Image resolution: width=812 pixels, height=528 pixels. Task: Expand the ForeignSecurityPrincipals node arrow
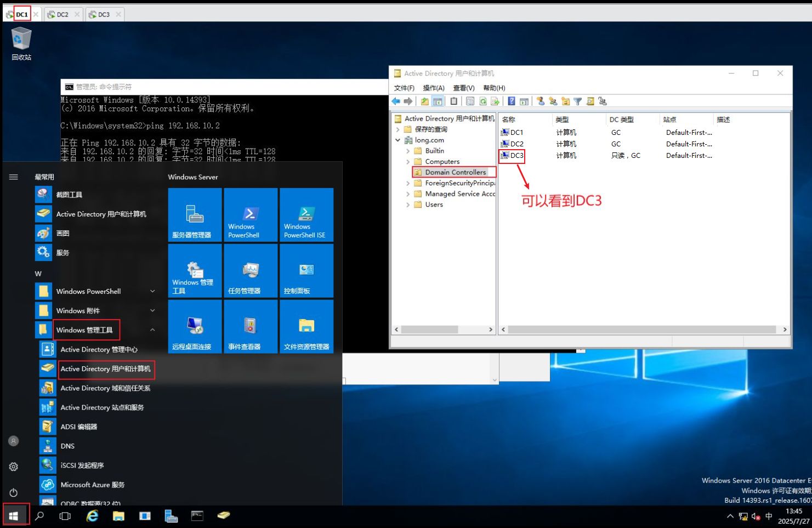407,183
